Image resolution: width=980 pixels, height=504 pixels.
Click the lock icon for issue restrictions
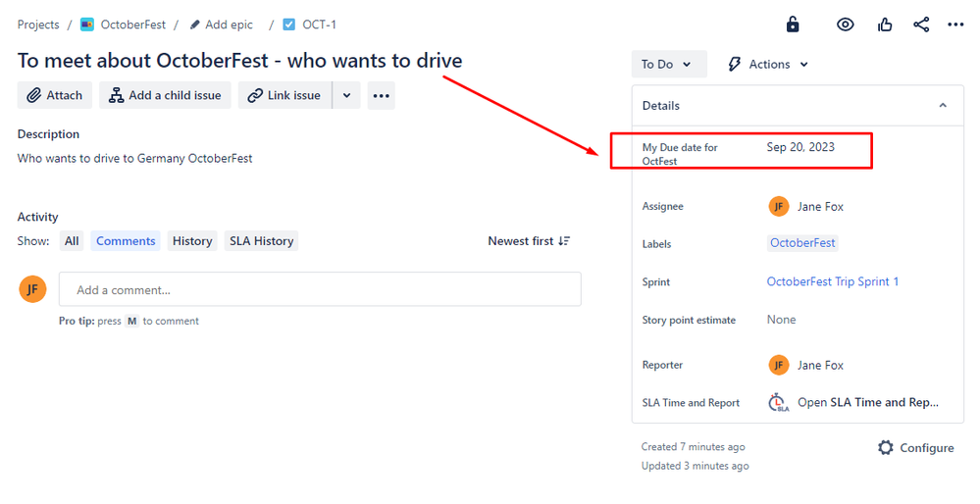[x=793, y=25]
